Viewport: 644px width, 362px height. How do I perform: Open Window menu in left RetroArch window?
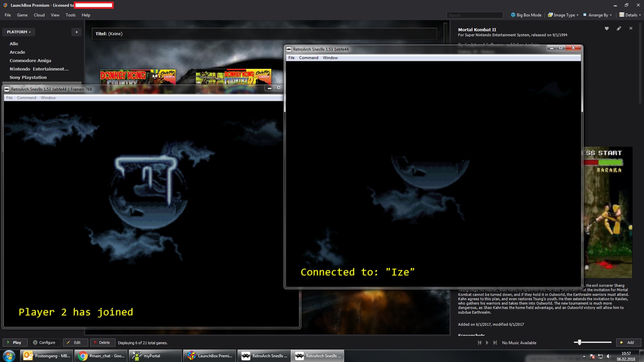48,98
